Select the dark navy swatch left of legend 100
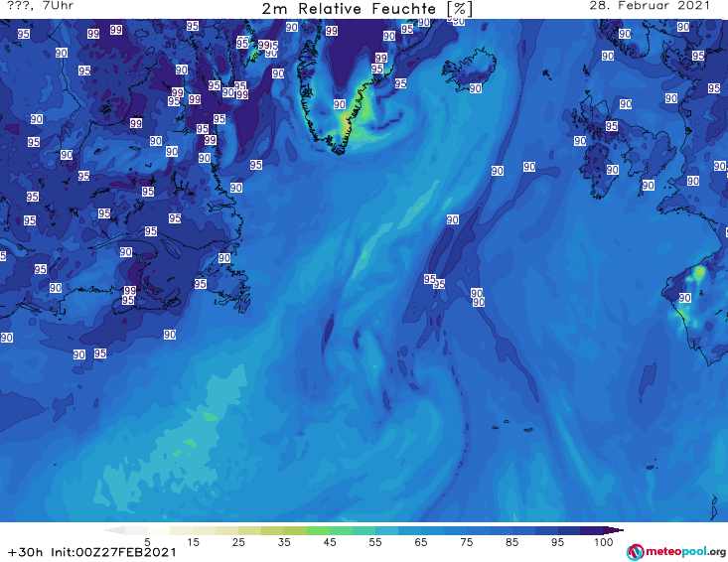The height and width of the screenshot is (562, 728). tap(592, 530)
